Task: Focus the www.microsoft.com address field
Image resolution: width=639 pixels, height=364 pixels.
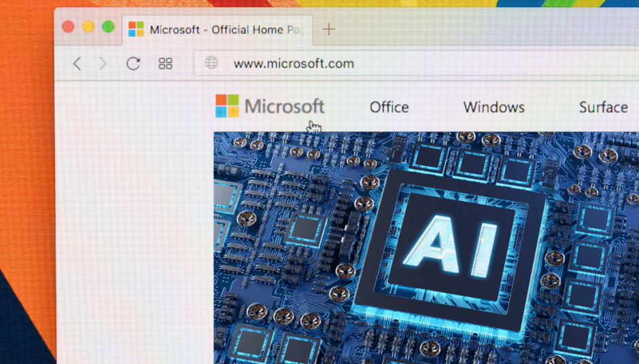Action: pos(294,64)
